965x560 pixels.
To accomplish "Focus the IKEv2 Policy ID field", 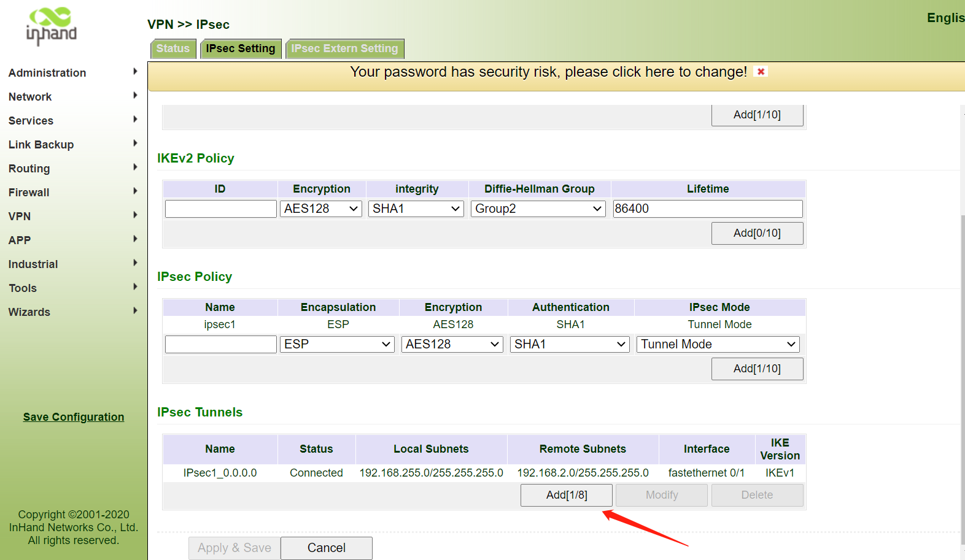I will point(220,209).
